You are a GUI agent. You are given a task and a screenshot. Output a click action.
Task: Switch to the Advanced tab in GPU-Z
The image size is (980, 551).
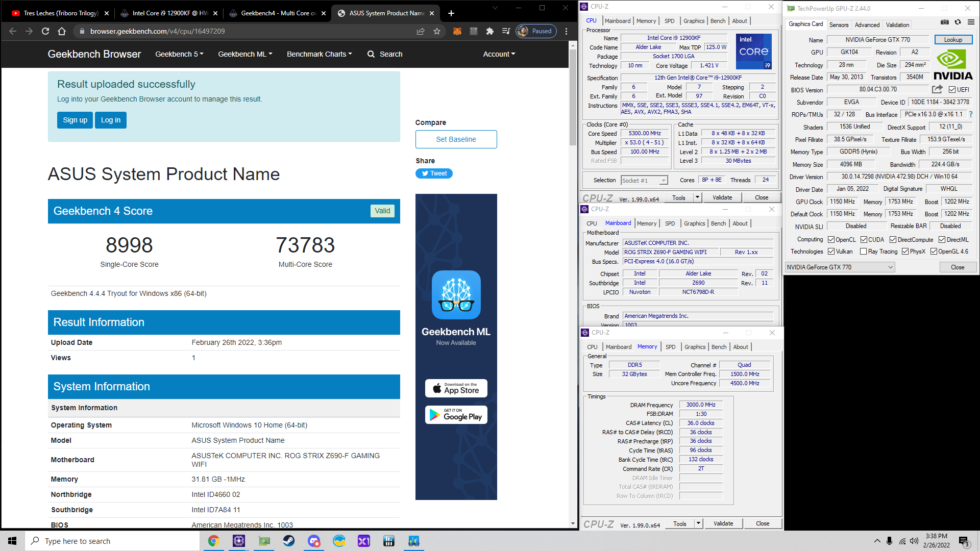[x=867, y=25]
